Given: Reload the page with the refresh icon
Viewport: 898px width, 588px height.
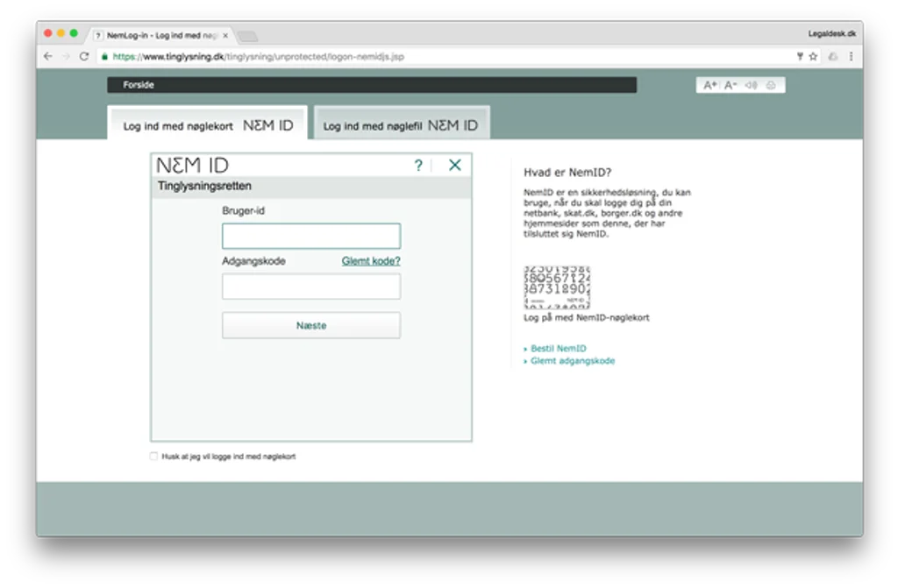Looking at the screenshot, I should point(84,56).
